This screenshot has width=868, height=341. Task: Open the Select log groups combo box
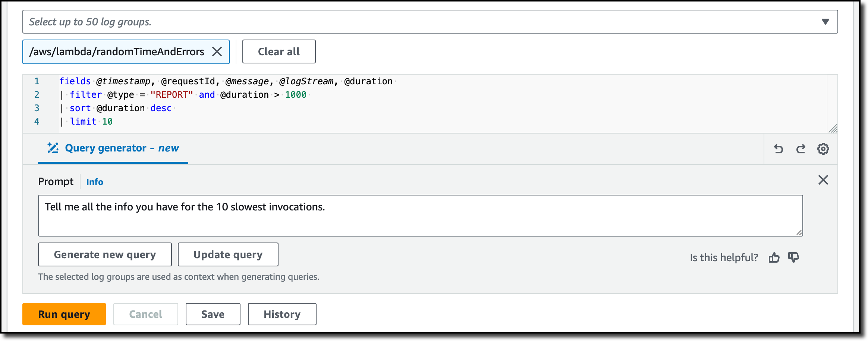(410, 22)
